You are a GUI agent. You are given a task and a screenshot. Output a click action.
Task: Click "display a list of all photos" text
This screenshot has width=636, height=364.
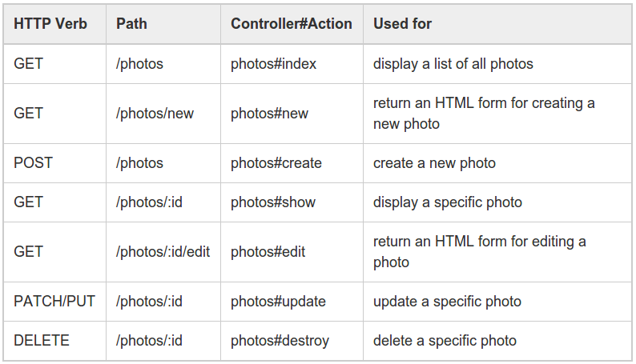pyautogui.click(x=453, y=64)
